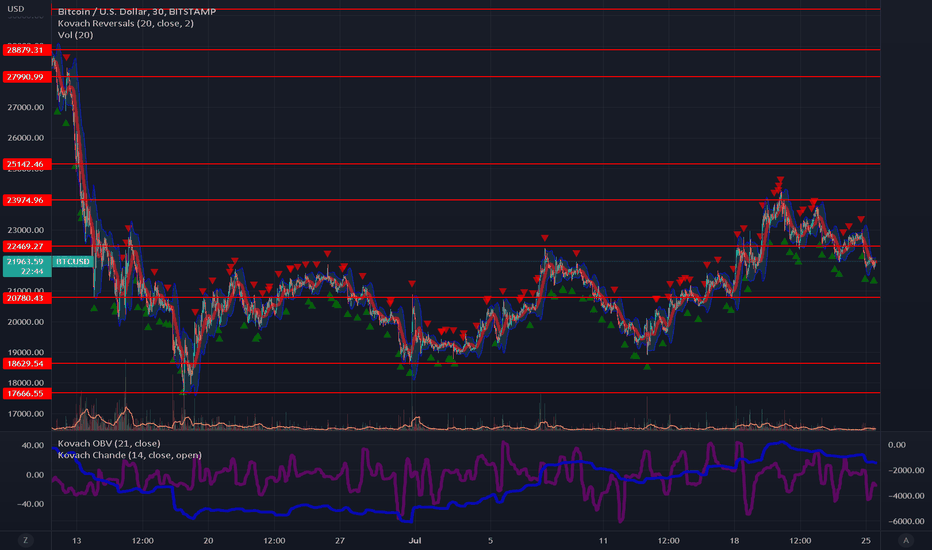Click the 27 date on time axis
Viewport: 932px width, 550px height.
(339, 540)
